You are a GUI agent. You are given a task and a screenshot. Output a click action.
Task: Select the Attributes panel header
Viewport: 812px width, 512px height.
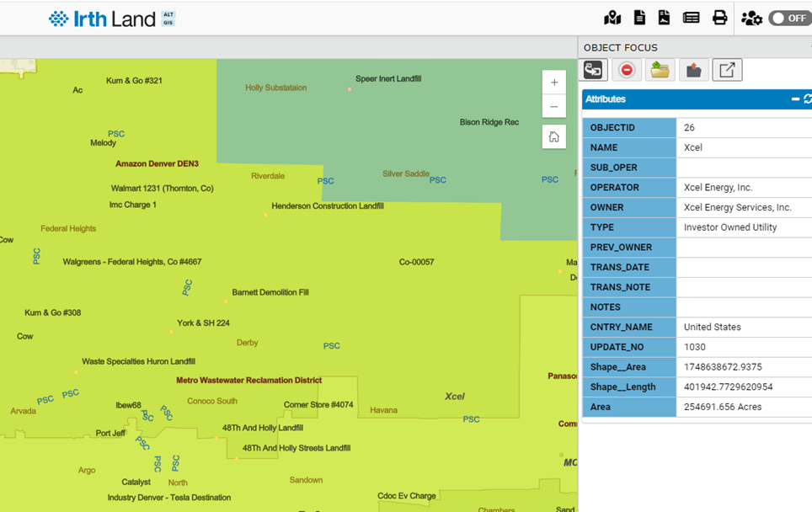pos(697,99)
